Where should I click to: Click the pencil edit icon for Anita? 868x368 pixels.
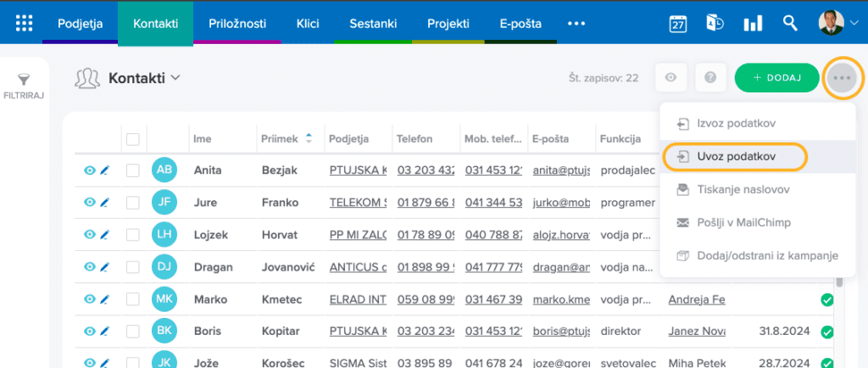coord(105,170)
